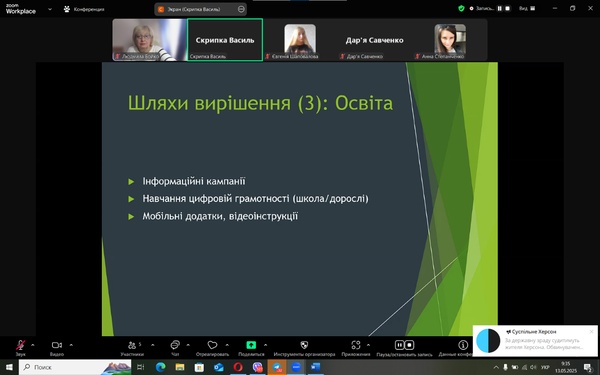Open the Конференция menu tab

[x=84, y=9]
